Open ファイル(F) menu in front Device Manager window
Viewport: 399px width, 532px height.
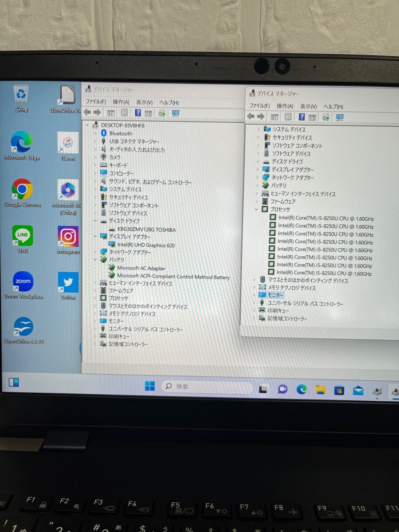pos(259,106)
